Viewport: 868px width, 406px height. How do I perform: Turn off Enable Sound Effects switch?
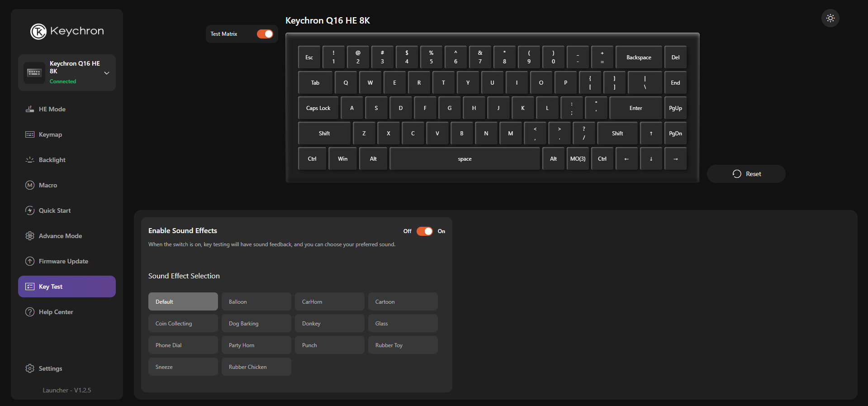click(x=424, y=231)
